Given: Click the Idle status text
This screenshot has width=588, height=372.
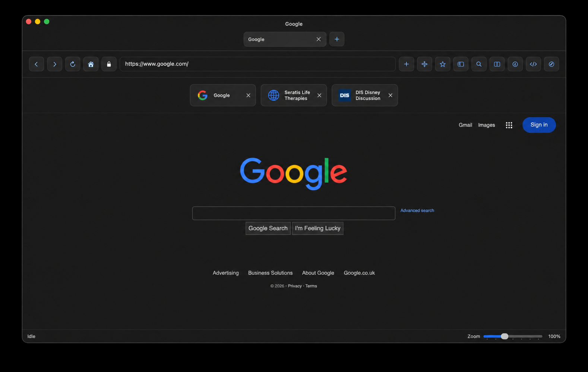Looking at the screenshot, I should (31, 337).
